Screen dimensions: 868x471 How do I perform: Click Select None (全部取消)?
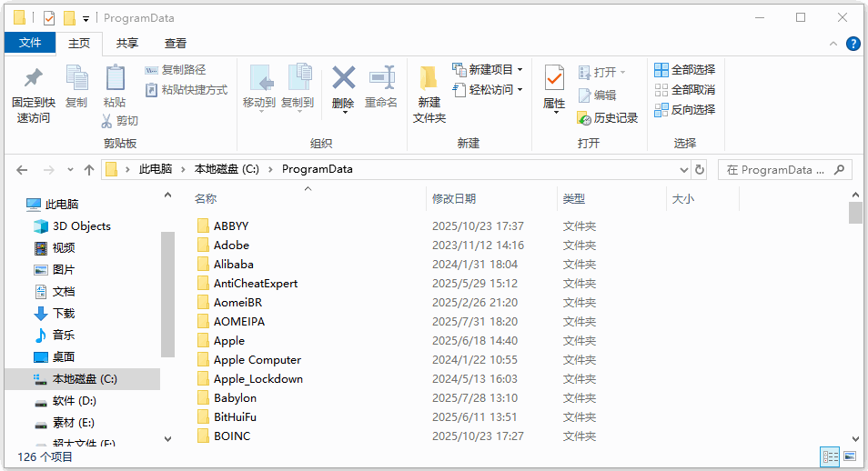(685, 90)
